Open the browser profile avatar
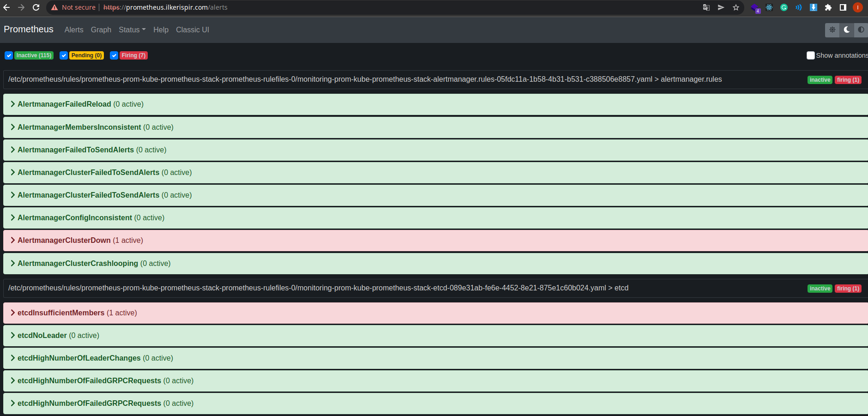Screen dimensions: 868x416 [x=858, y=7]
